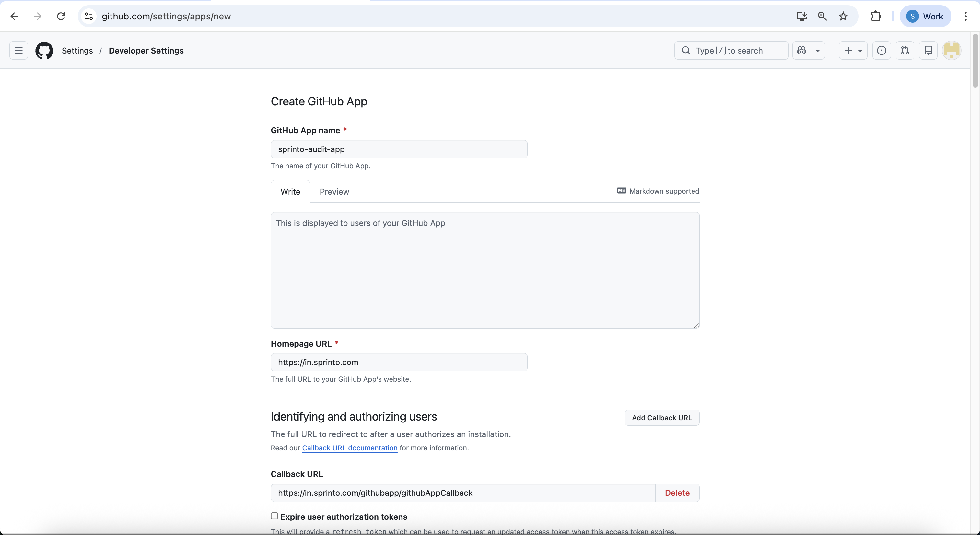This screenshot has width=980, height=535.
Task: Click the page vertical scrollbar
Action: [x=975, y=61]
